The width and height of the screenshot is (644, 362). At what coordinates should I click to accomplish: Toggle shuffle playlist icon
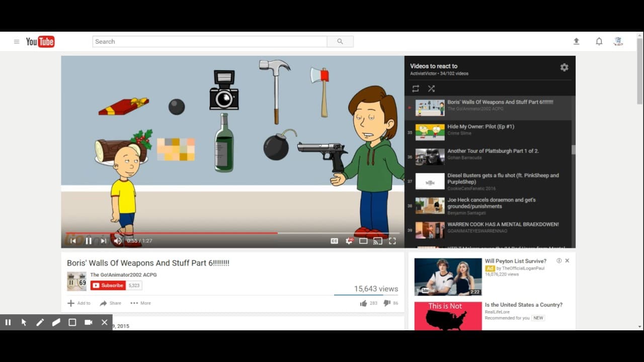click(x=431, y=88)
